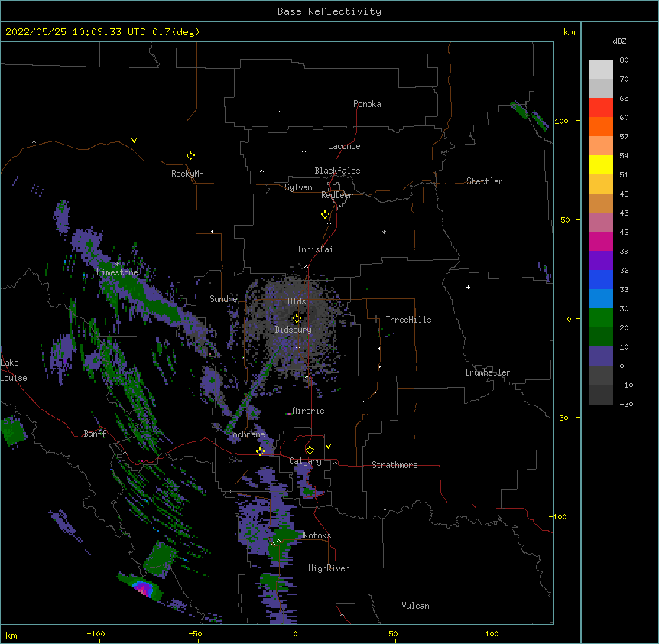Select the Lacombe city label

click(x=344, y=146)
